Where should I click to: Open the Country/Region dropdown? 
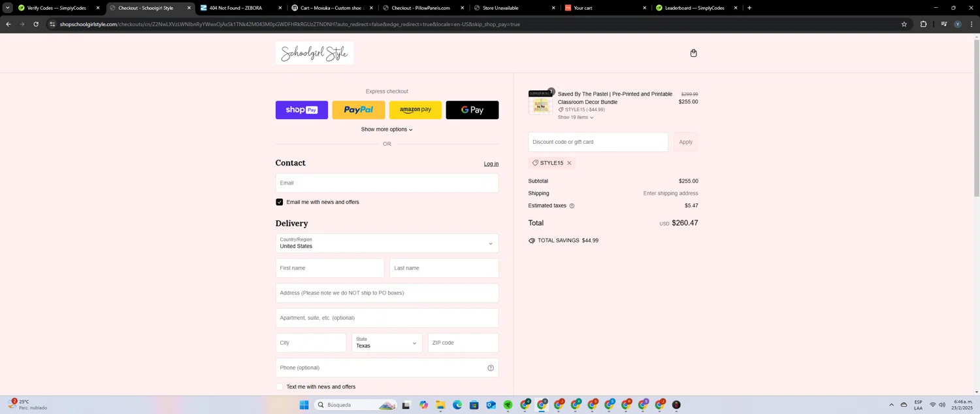point(387,243)
